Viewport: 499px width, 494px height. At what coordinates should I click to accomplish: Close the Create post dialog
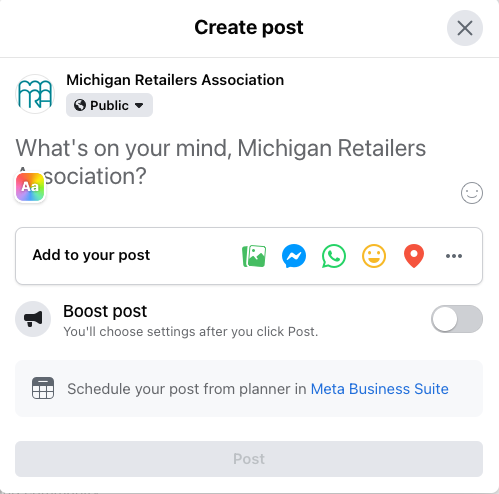[x=465, y=28]
